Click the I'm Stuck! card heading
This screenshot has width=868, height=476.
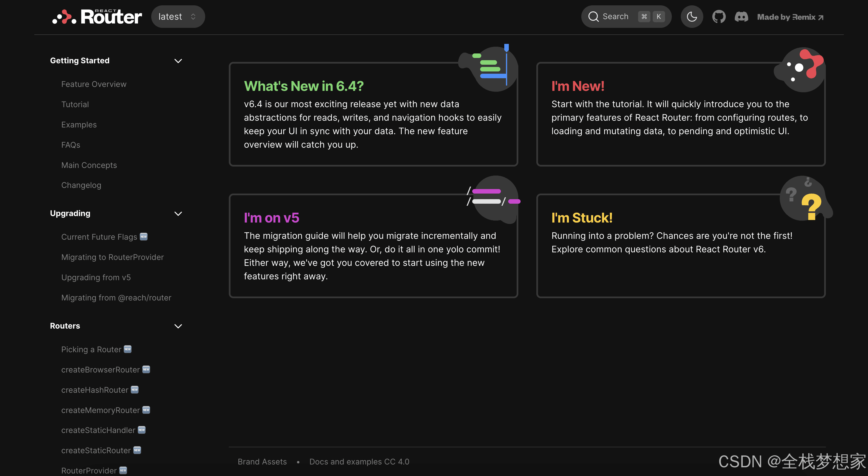582,217
